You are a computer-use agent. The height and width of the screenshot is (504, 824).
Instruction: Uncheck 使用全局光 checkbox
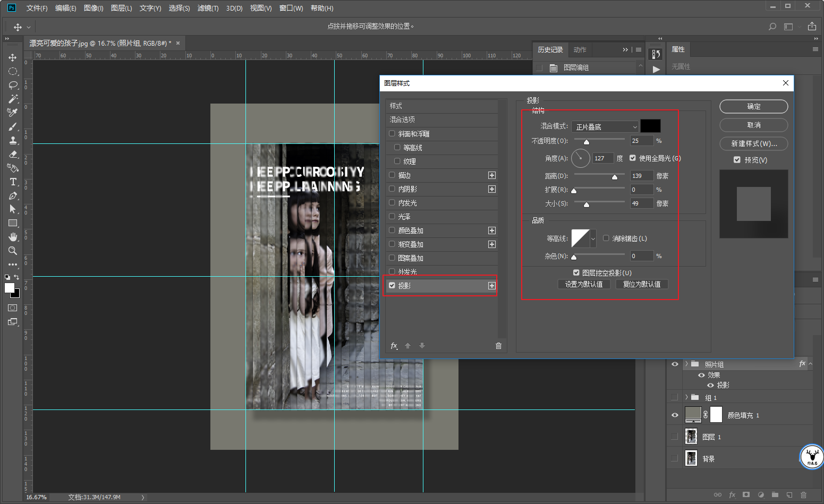(x=633, y=158)
